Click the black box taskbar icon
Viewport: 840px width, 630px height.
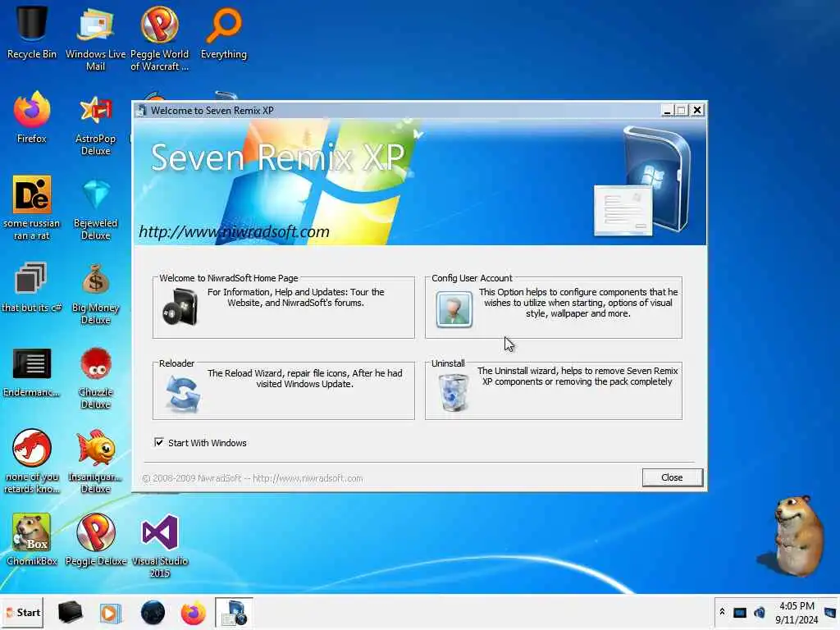71,612
